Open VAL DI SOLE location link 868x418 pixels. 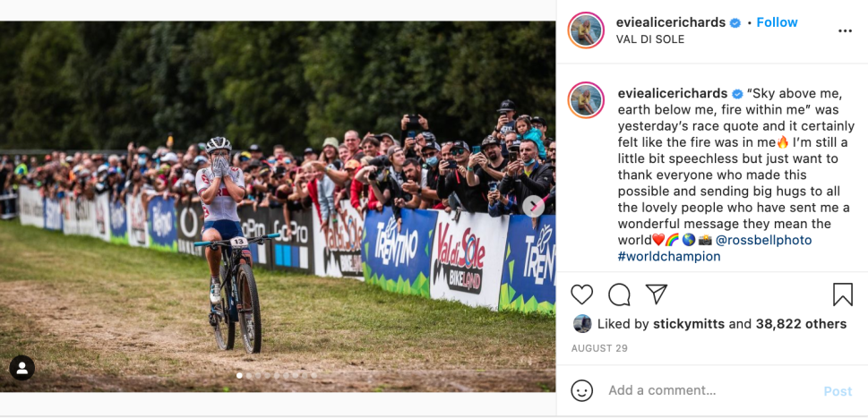tap(650, 39)
